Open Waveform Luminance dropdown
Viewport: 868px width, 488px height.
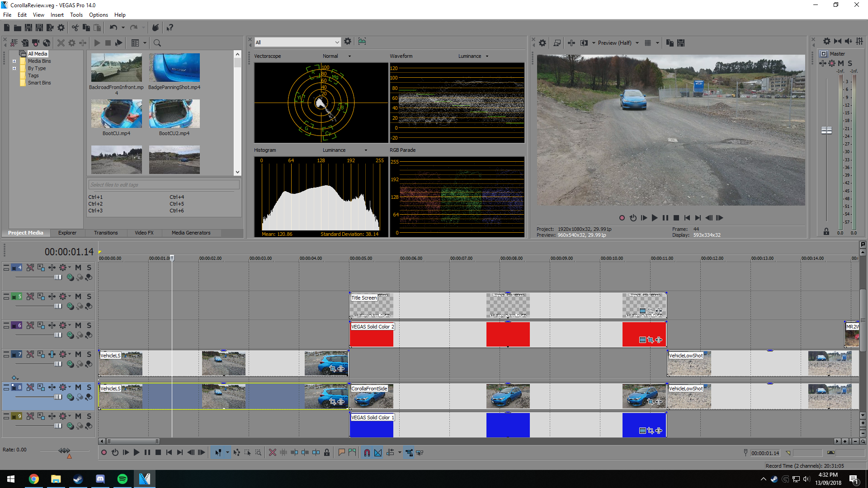pos(487,56)
